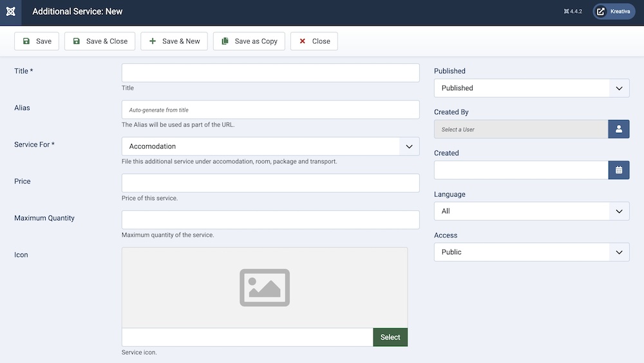Focus the Alias text field
This screenshot has width=644, height=363.
270,110
